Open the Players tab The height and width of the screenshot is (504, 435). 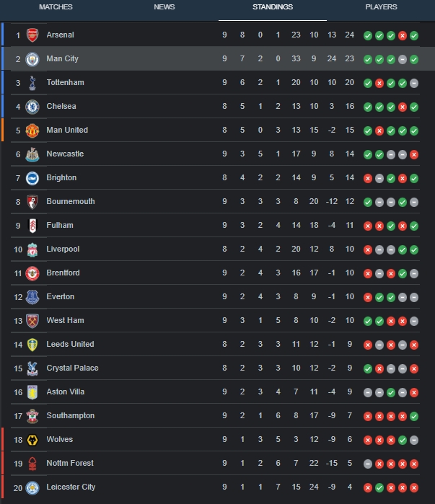pos(381,7)
